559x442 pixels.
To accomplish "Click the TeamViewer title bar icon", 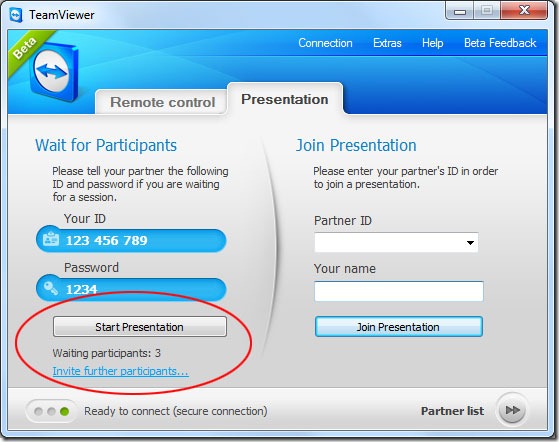I will 16,15.
